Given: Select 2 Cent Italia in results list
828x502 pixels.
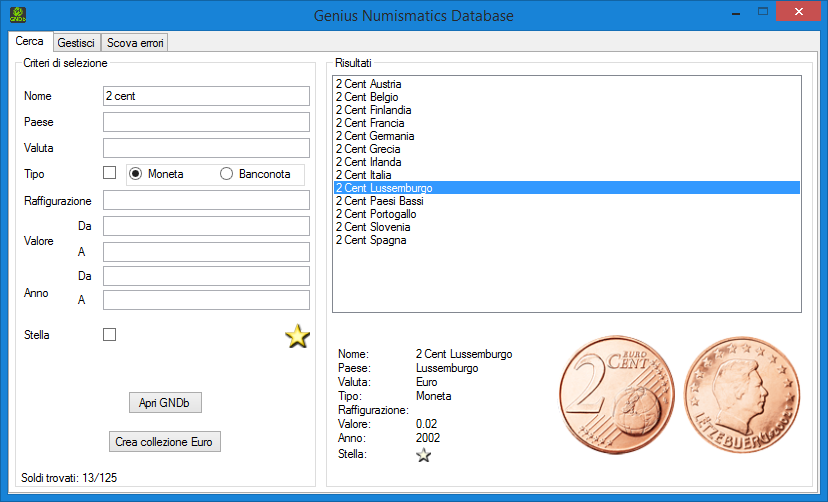Looking at the screenshot, I should (x=364, y=175).
